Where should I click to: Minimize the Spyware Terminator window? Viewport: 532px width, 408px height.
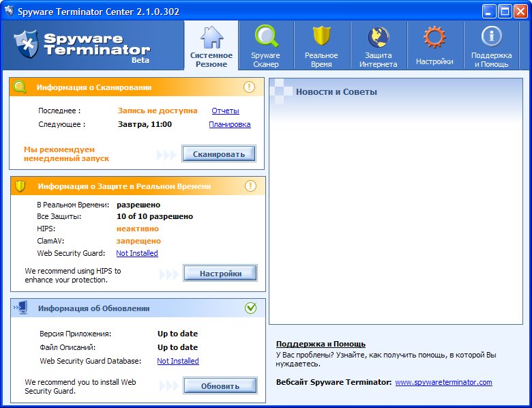[x=488, y=12]
